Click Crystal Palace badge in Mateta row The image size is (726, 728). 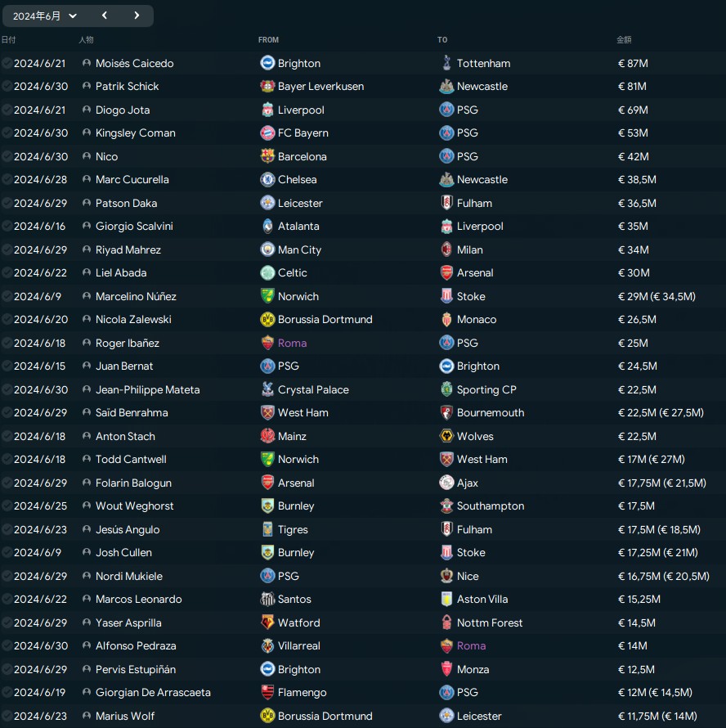(267, 389)
